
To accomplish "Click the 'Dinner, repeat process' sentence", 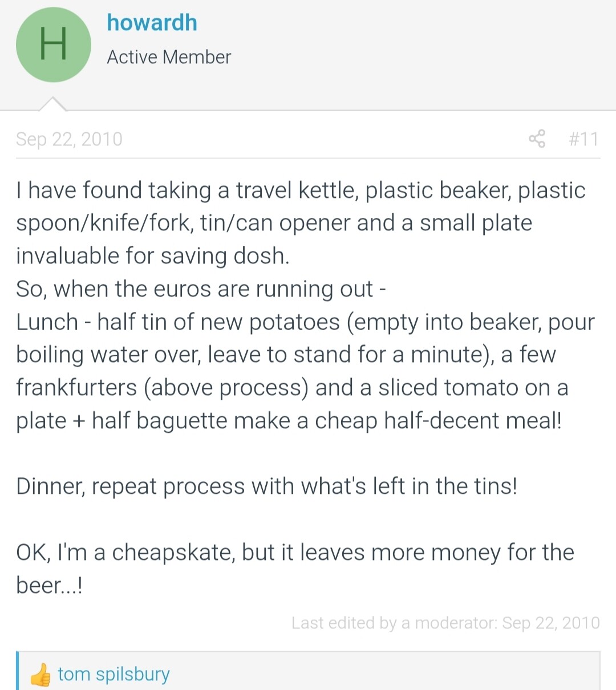I will pyautogui.click(x=266, y=486).
